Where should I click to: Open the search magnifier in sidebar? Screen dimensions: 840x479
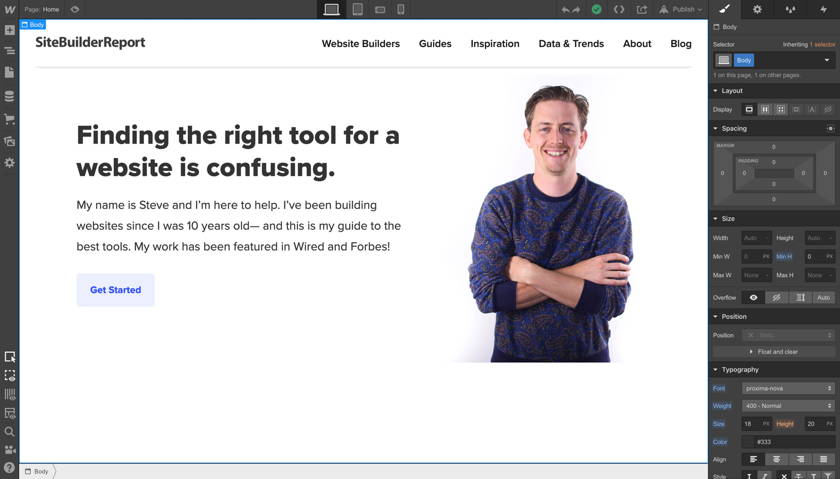point(10,431)
